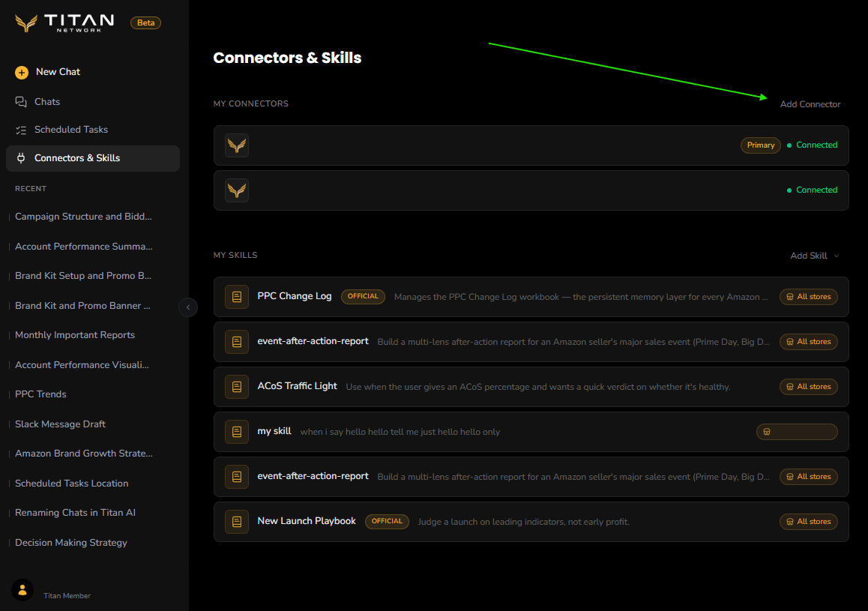Open the Amazon Brand Growth Strate... chat

pyautogui.click(x=84, y=454)
